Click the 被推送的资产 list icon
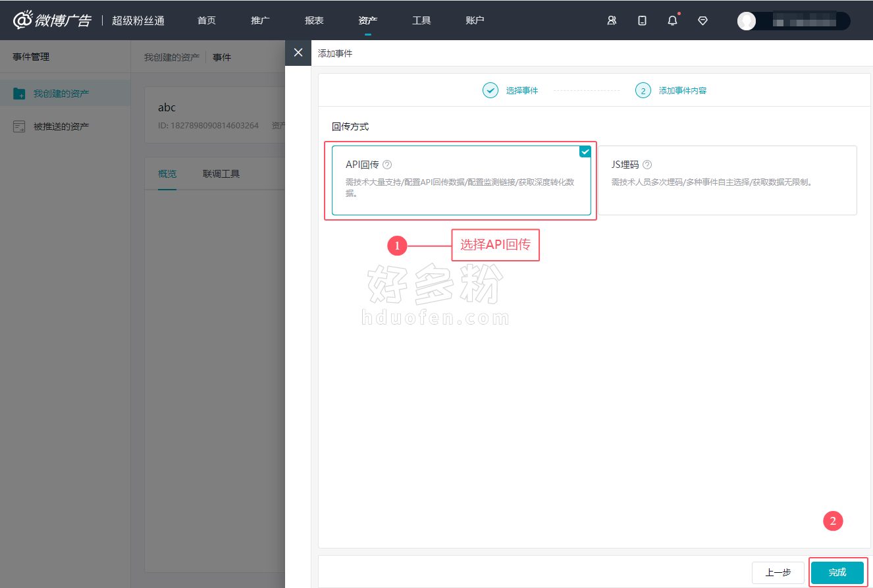873x588 pixels. coord(19,126)
